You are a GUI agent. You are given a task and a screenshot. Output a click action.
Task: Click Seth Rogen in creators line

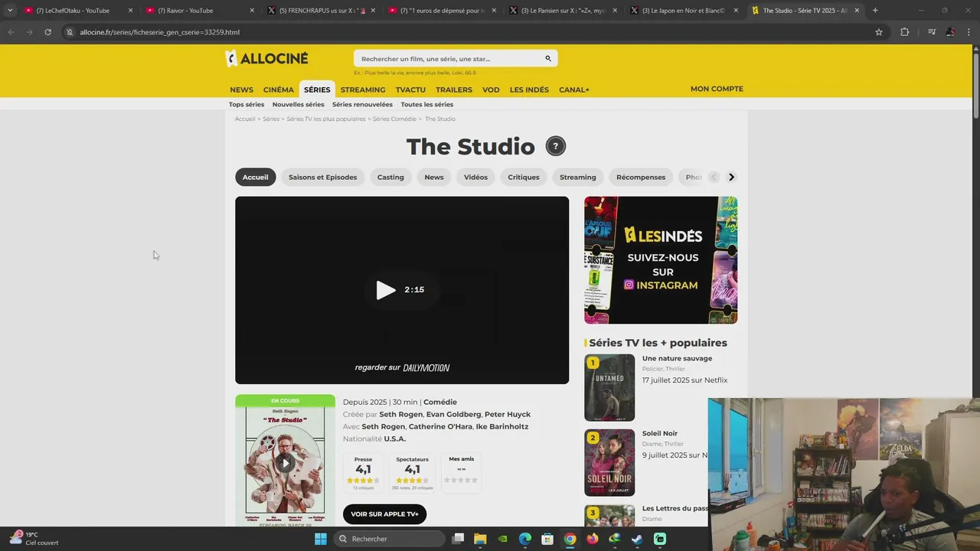401,414
